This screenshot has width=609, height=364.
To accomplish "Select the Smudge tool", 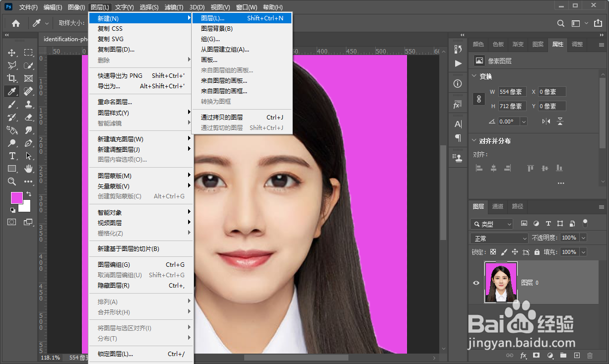I will 29,130.
